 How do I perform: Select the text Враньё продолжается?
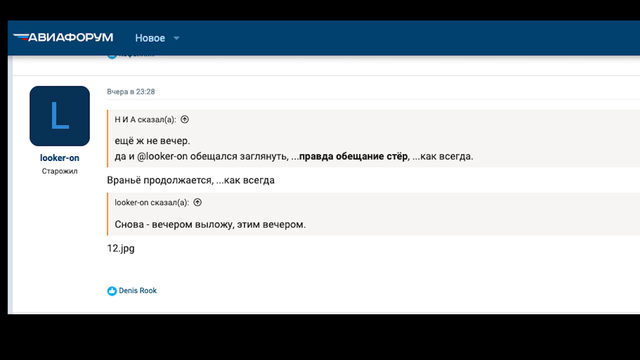click(x=160, y=180)
